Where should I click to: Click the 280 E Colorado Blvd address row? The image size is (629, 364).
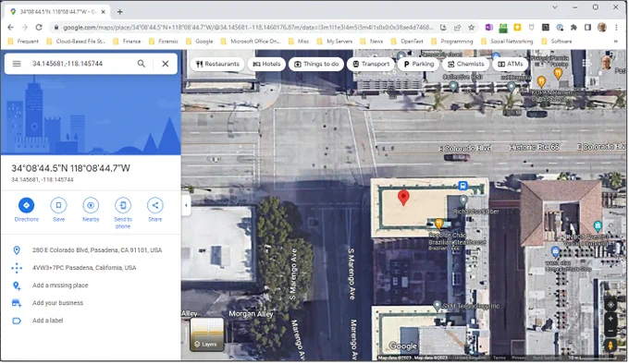91,250
